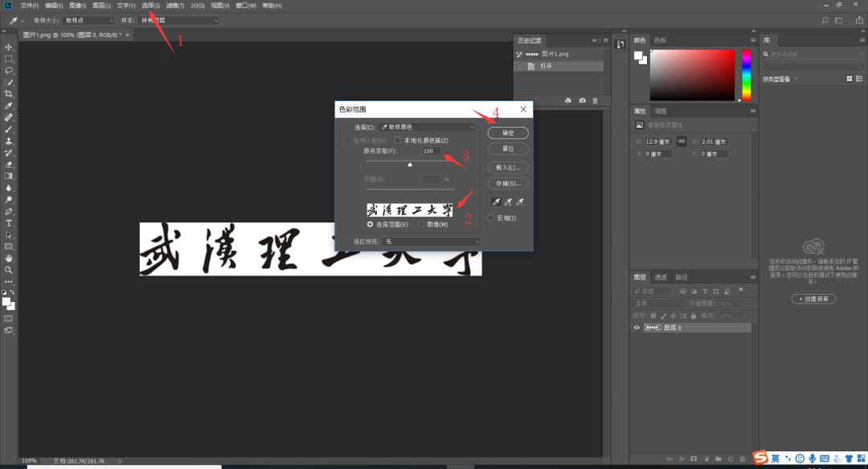Image resolution: width=868 pixels, height=469 pixels.
Task: Click the Add to Sample eyedropper
Action: 508,202
